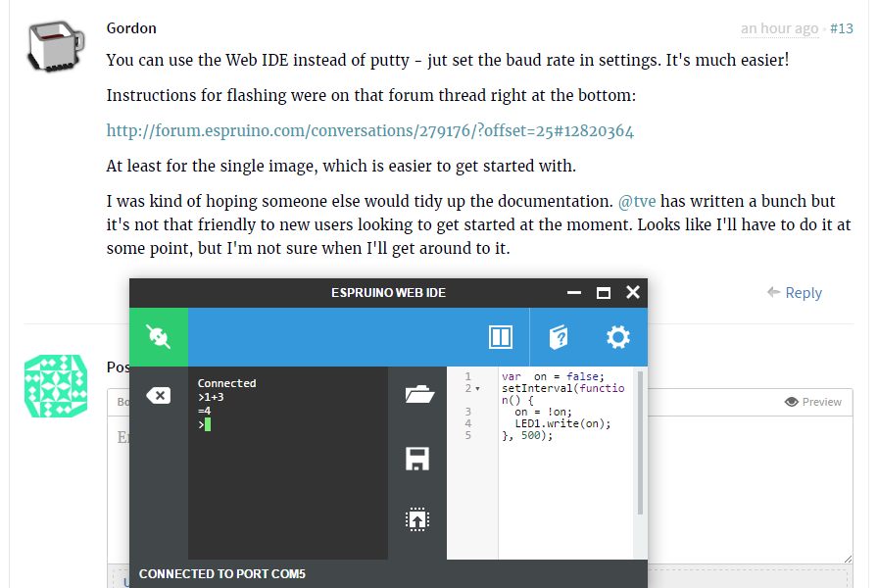This screenshot has height=588, width=878.
Task: Collapse code fold arrow on line 2
Action: tap(477, 389)
